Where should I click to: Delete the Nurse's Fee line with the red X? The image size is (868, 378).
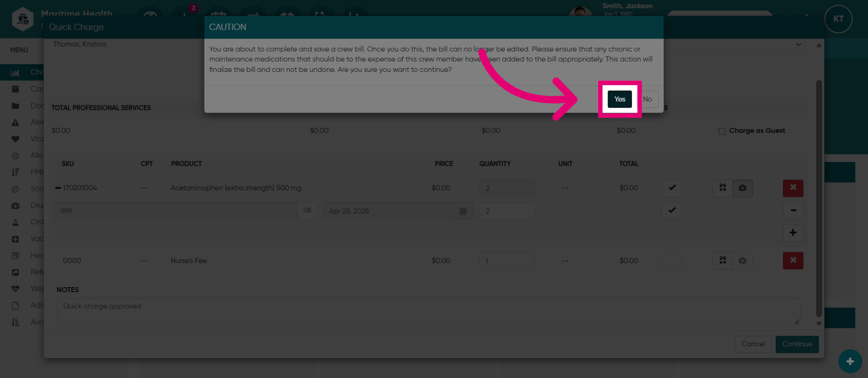793,260
